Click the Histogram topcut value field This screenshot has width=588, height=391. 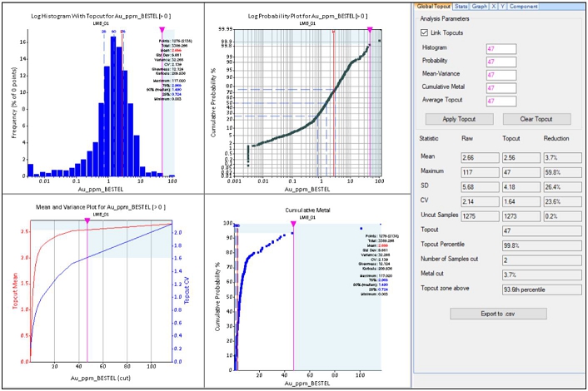[501, 47]
